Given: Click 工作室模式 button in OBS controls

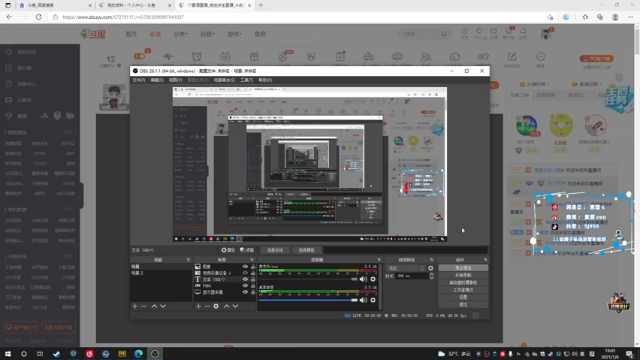Looking at the screenshot, I should pos(463,290).
